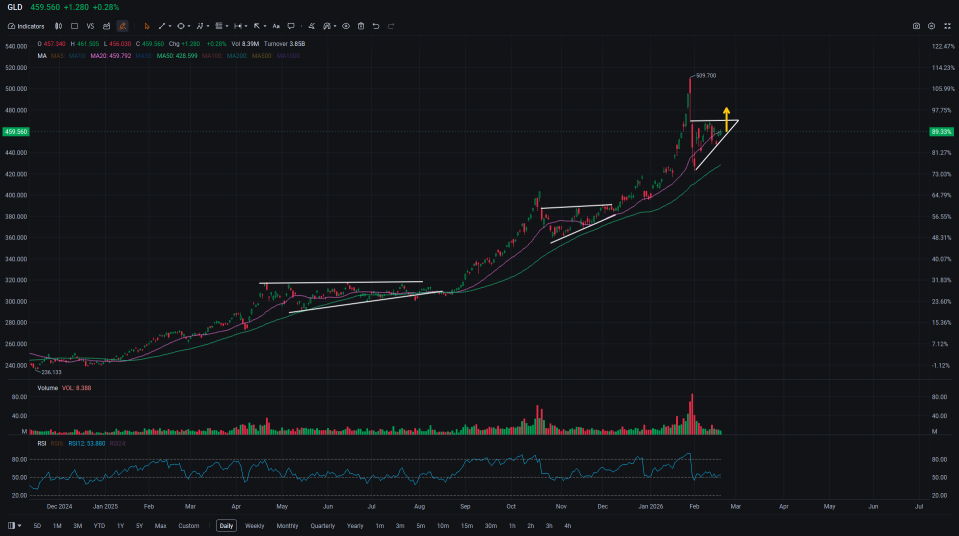Toggle the MA100 moving average
The height and width of the screenshot is (536, 959).
pyautogui.click(x=212, y=56)
